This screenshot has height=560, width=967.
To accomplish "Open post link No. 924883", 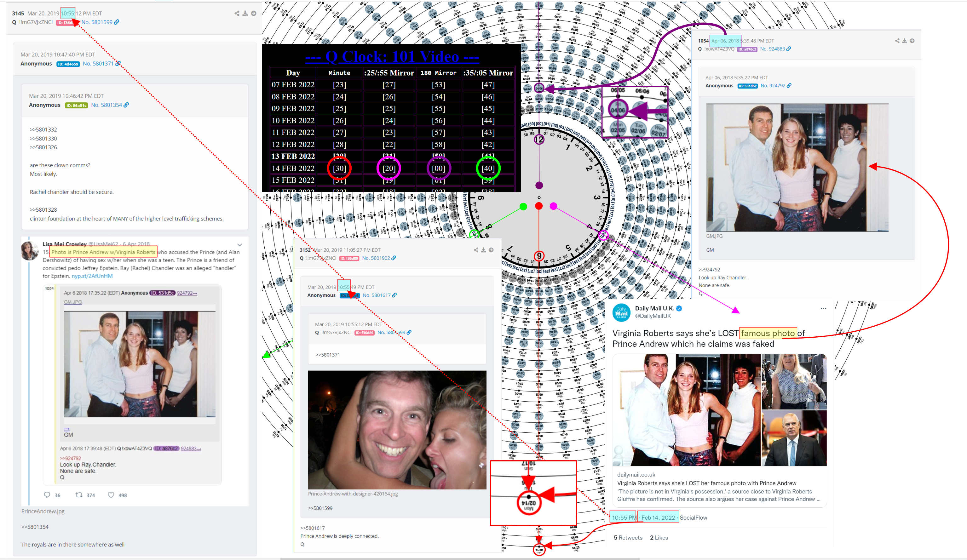I will click(x=773, y=49).
